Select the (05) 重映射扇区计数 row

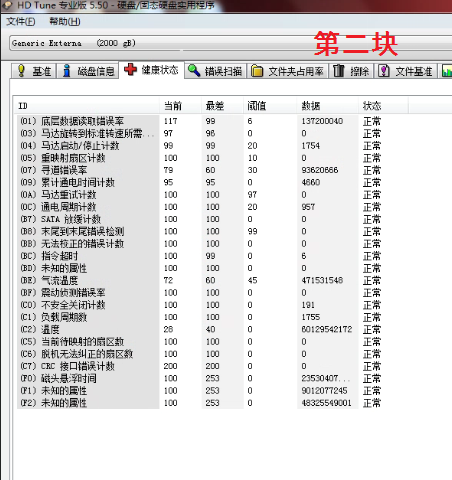[x=200, y=158]
